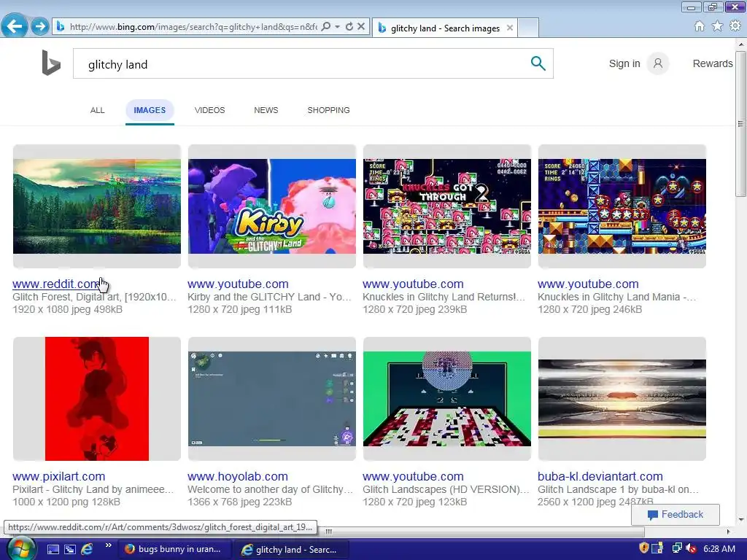Click youtube.com link above Knuckles Mania caption

tap(588, 284)
